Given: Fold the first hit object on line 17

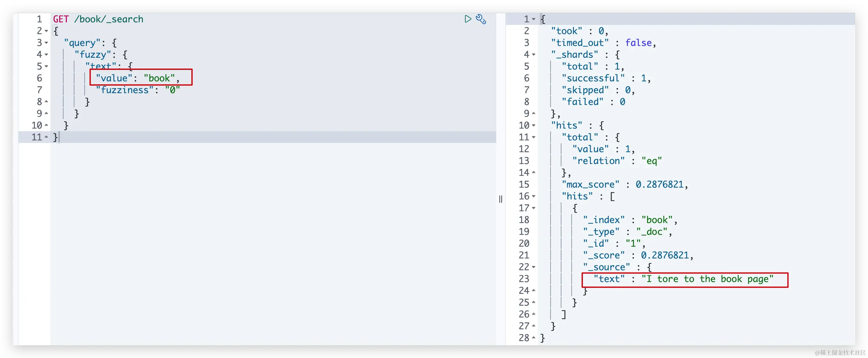Looking at the screenshot, I should click(534, 208).
